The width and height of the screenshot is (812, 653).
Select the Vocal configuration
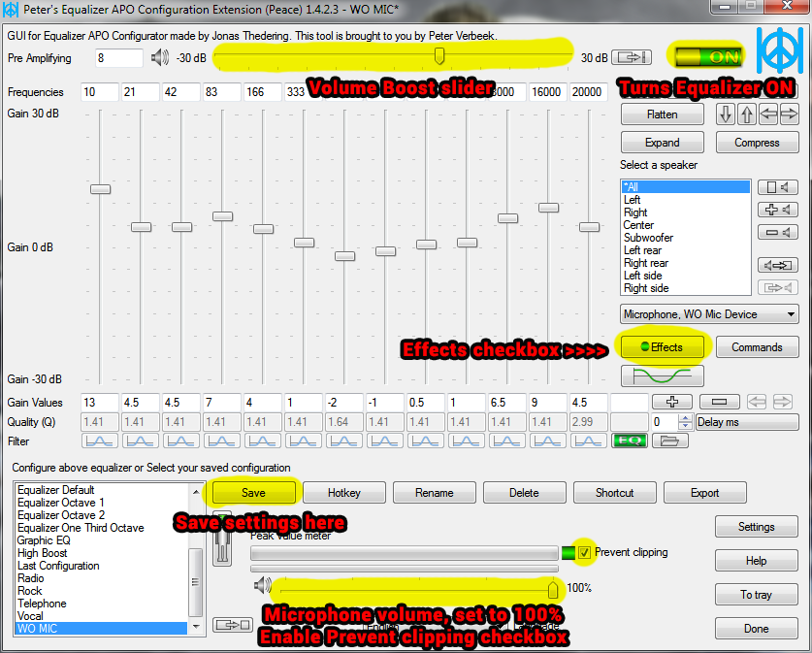[x=30, y=616]
